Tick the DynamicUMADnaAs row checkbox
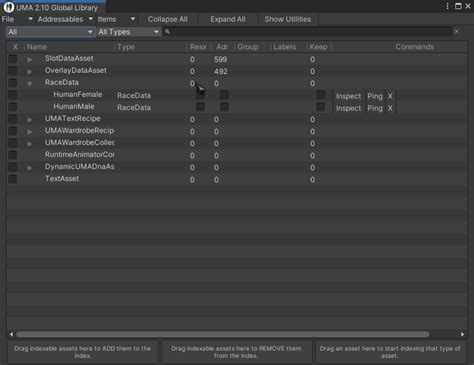 pos(13,167)
